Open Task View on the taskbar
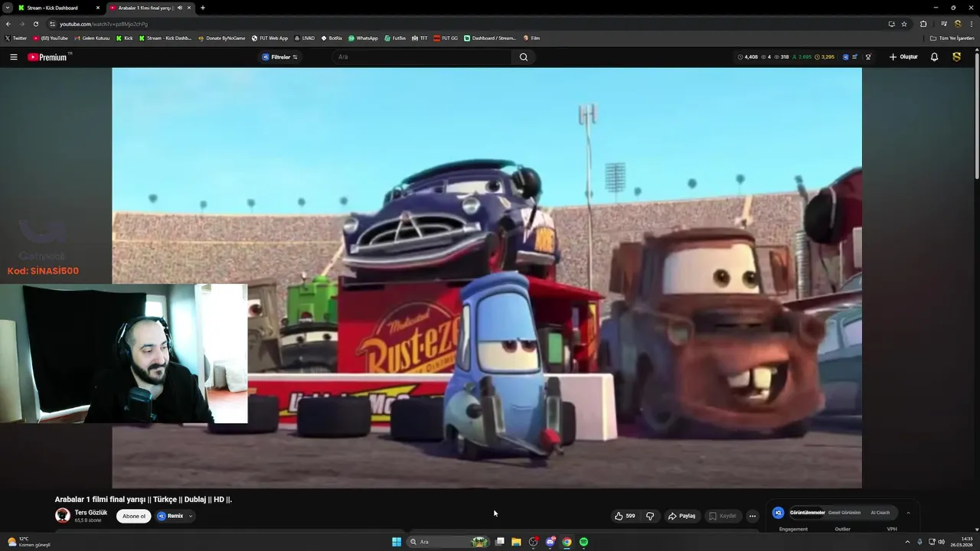 pyautogui.click(x=500, y=542)
